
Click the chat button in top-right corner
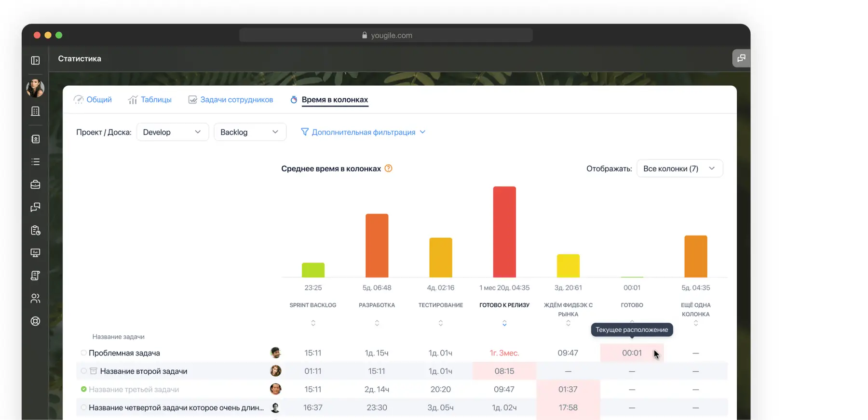pyautogui.click(x=741, y=58)
